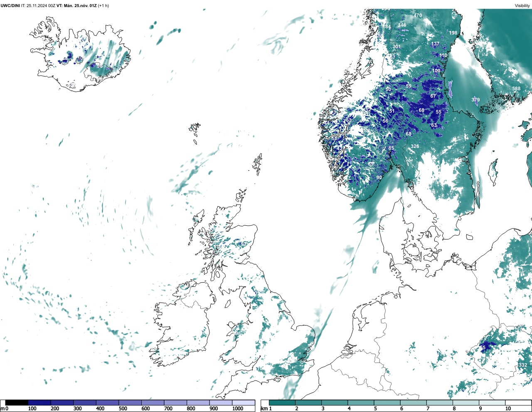Viewport: 532px width, 412px height.
Task: Click the 470 visibility value over northern Sweden
Action: tap(418, 15)
